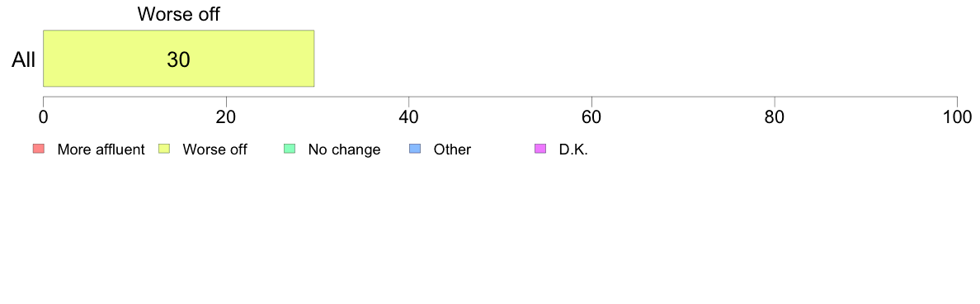Click the 60 tick label on axis
The height and width of the screenshot is (304, 980).
click(x=591, y=116)
